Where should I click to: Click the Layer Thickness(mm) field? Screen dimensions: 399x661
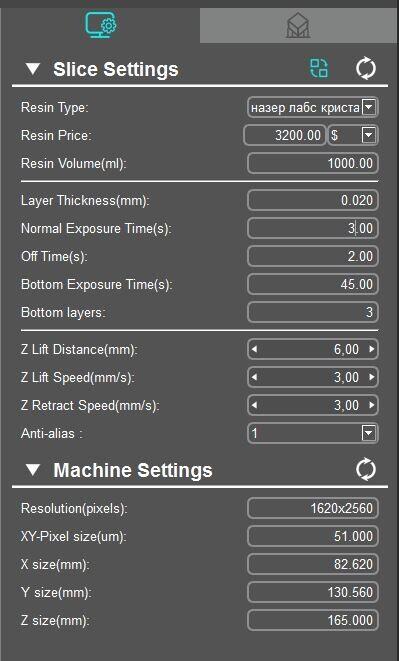[x=313, y=200]
